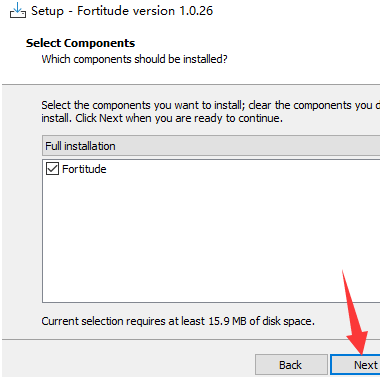This screenshot has height=377, width=380.
Task: Click the Select Components heading
Action: coord(80,43)
